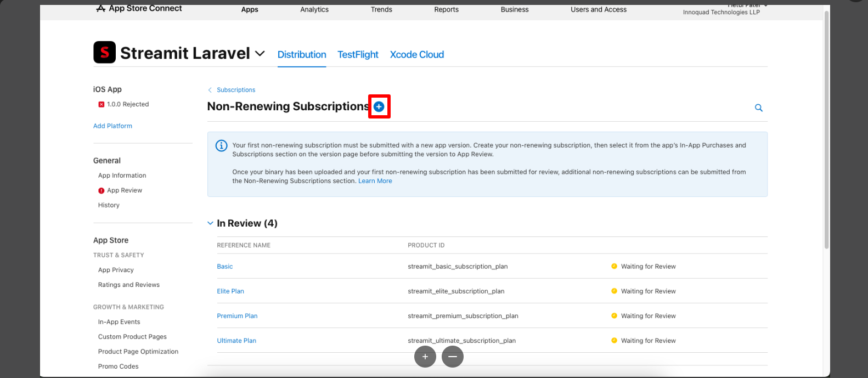Open Trends in the top navigation
Image resolution: width=868 pixels, height=378 pixels.
click(x=381, y=9)
